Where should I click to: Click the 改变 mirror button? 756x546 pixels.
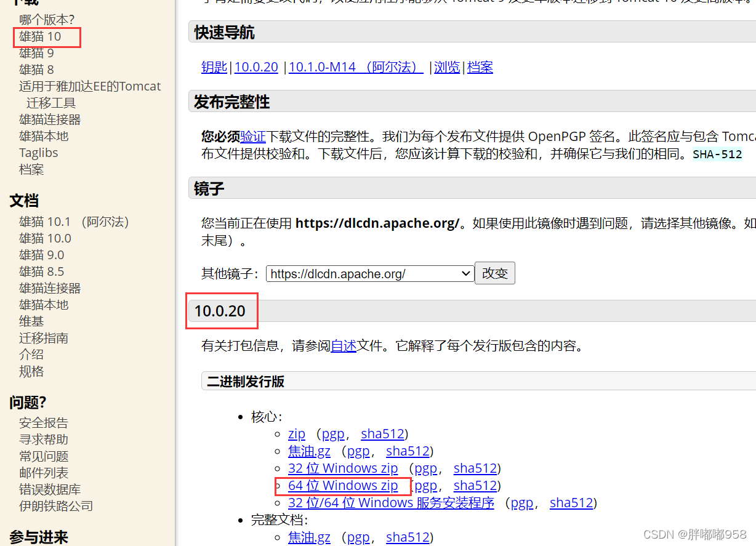click(494, 273)
